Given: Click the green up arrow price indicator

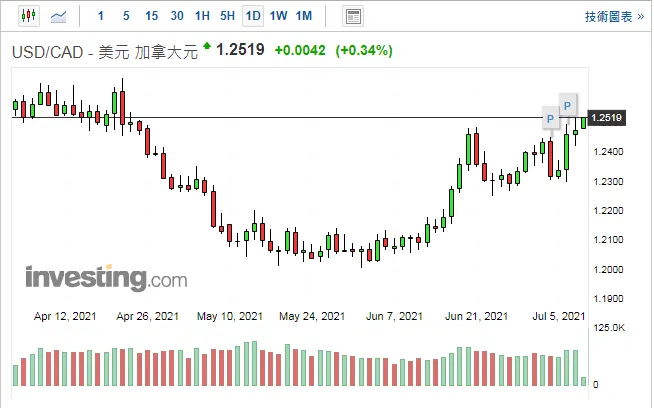Looking at the screenshot, I should click(206, 45).
